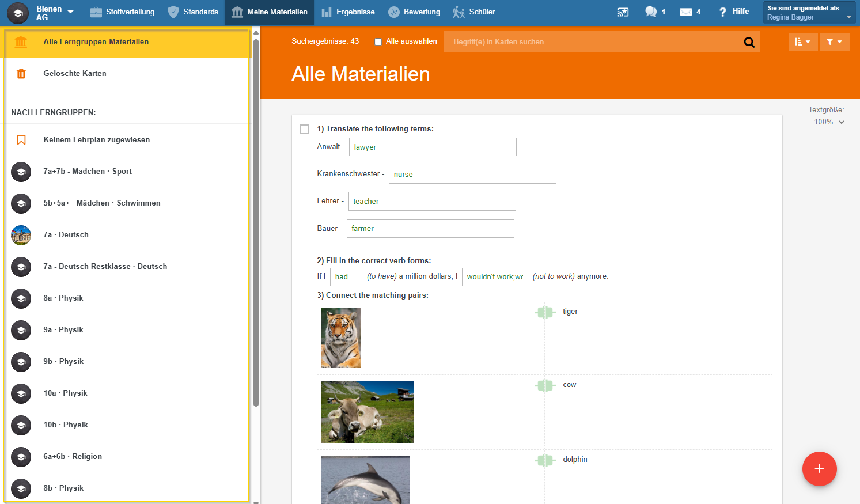The image size is (860, 504).
Task: Open the Textgröße 100% dropdown
Action: click(829, 122)
